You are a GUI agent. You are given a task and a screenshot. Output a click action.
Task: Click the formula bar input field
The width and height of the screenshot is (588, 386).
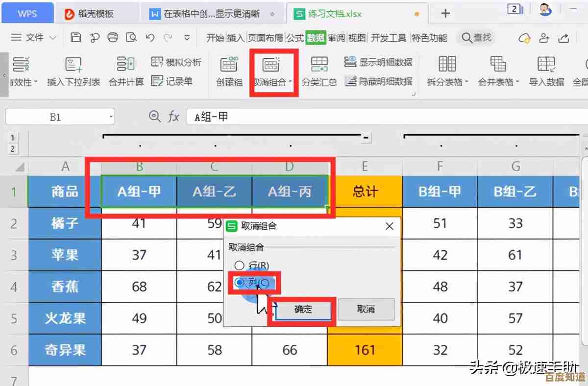[382, 117]
